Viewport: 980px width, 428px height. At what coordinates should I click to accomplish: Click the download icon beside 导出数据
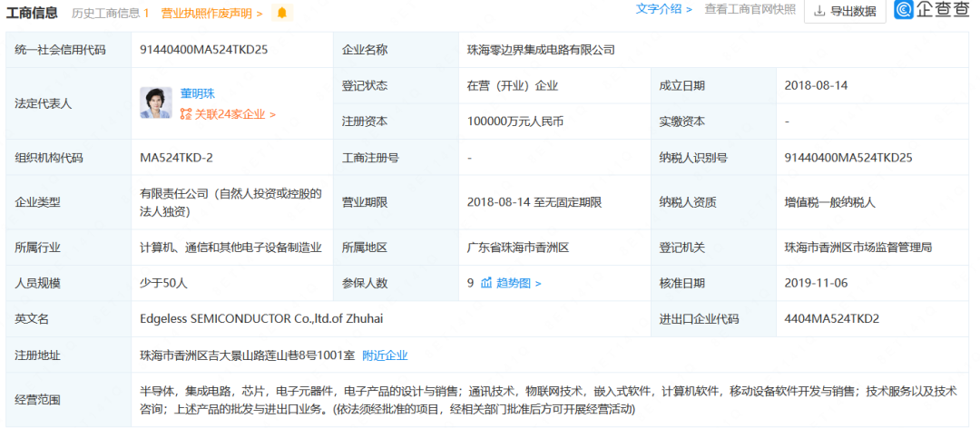(819, 12)
